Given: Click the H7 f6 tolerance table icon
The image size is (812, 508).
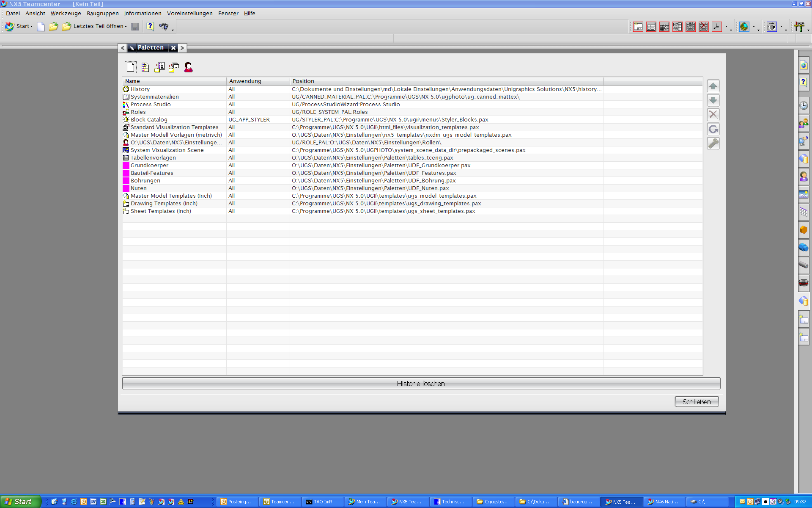Looking at the screenshot, I should [x=678, y=27].
